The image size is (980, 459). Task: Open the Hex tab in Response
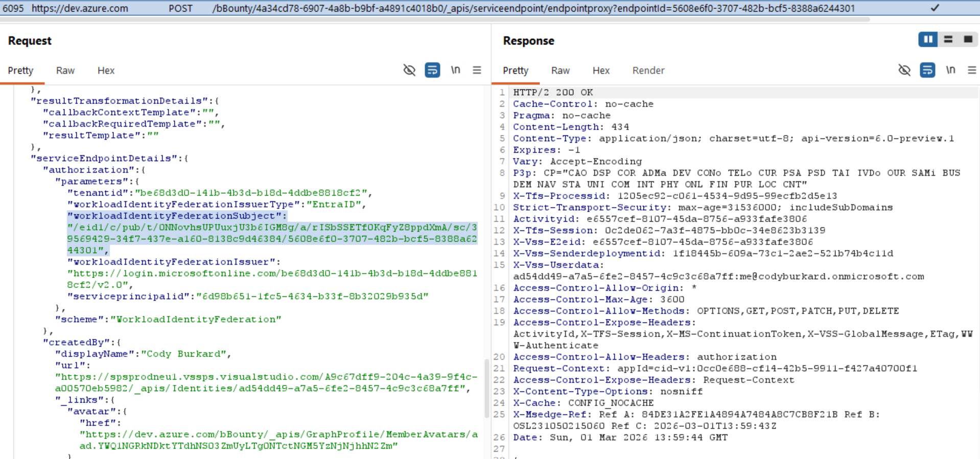601,71
